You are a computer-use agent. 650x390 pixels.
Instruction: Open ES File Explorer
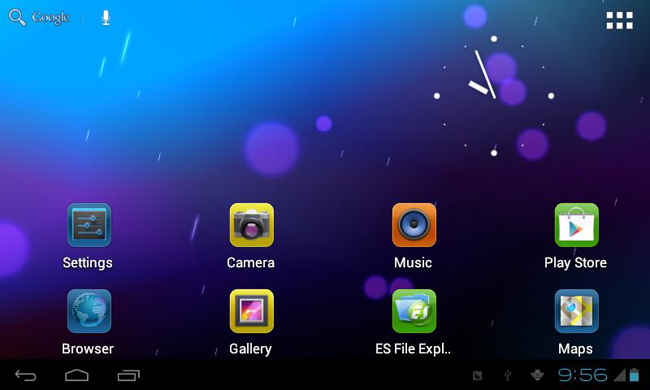click(x=414, y=311)
